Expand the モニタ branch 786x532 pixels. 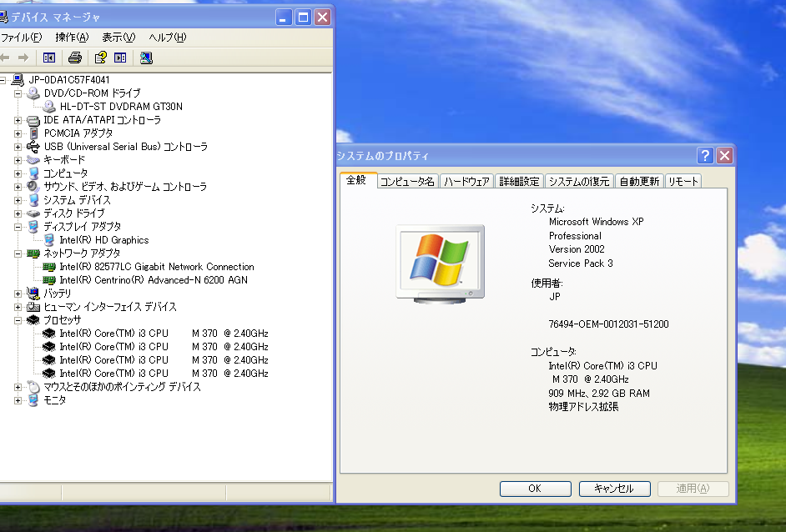[18, 400]
